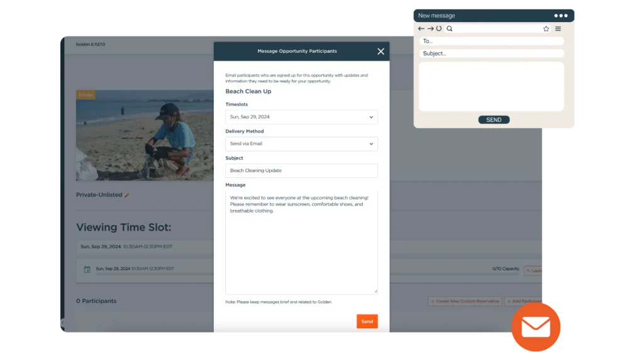Click the Viewing Time Slot field showing Sun, Sep 29, 2024
Image resolution: width=644 pixels, height=362 pixels.
coord(145,246)
